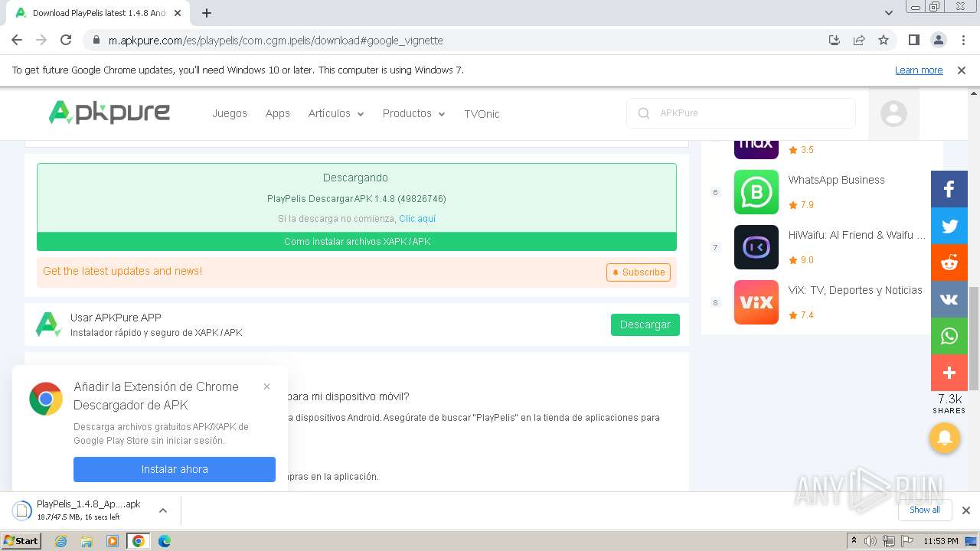Open the Apps menu item
The height and width of the screenshot is (551, 980).
point(277,113)
